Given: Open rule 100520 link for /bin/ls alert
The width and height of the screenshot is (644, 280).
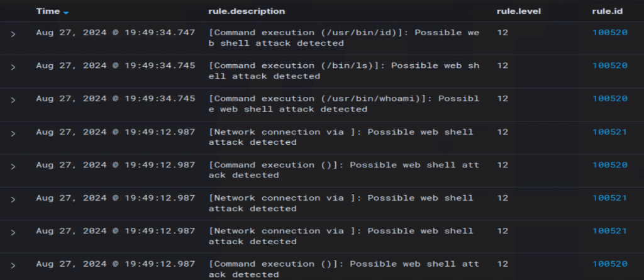Looking at the screenshot, I should (609, 65).
